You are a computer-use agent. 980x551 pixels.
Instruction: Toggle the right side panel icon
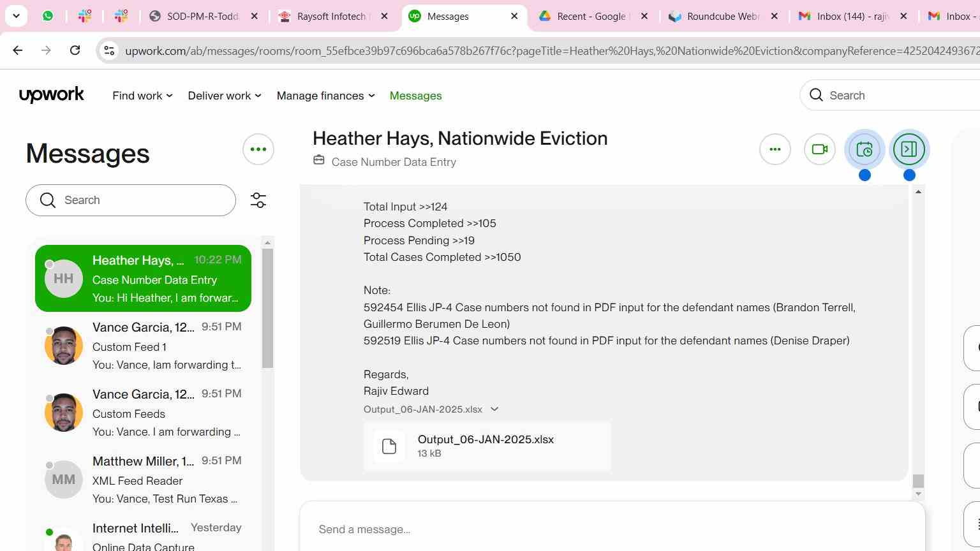[x=909, y=149]
